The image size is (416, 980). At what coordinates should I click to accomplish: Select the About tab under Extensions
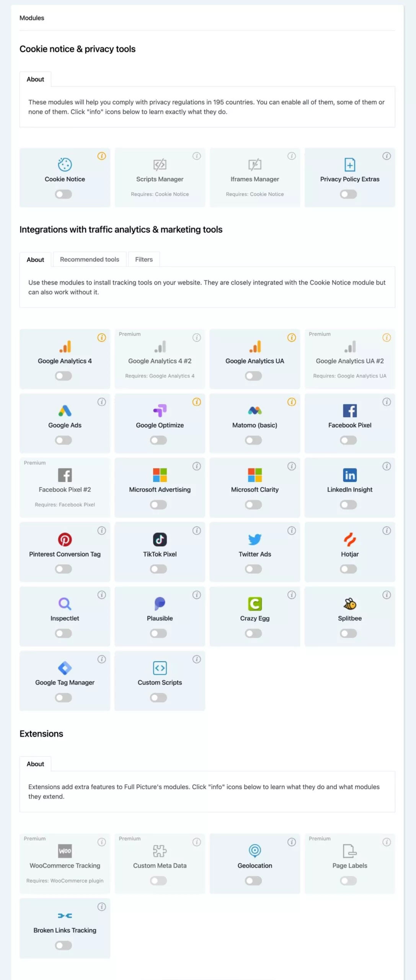pyautogui.click(x=35, y=764)
